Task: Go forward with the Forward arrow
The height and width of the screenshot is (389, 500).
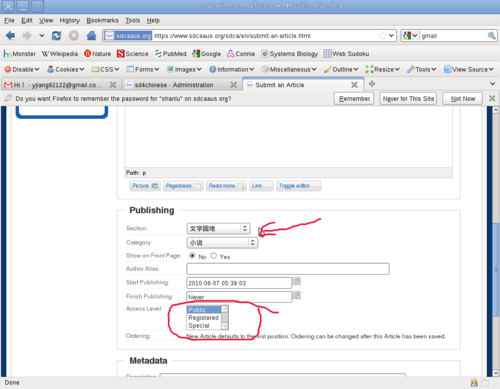Action: click(x=27, y=35)
